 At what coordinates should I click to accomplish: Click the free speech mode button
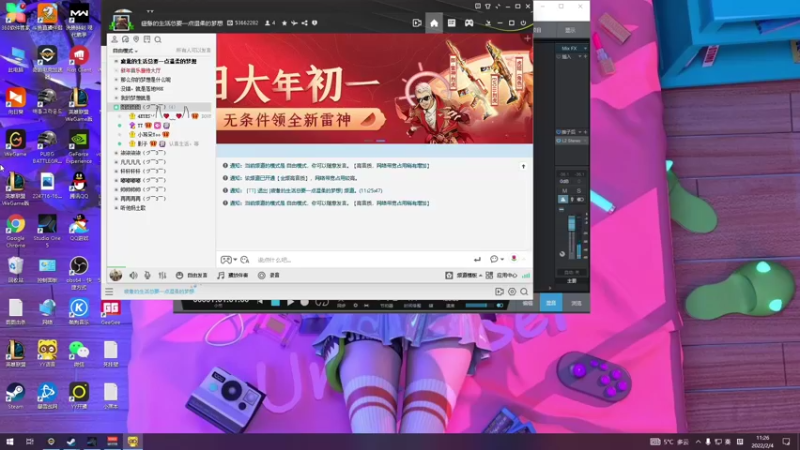[x=192, y=276]
